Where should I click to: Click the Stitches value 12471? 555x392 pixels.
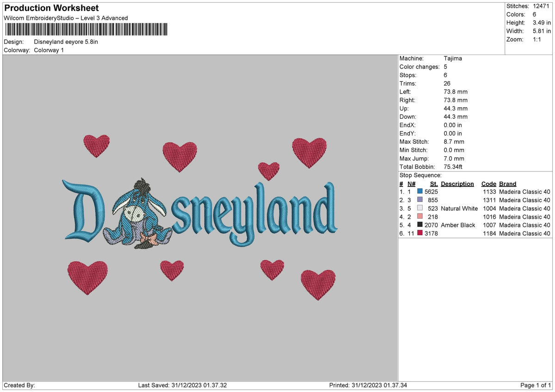(x=542, y=6)
